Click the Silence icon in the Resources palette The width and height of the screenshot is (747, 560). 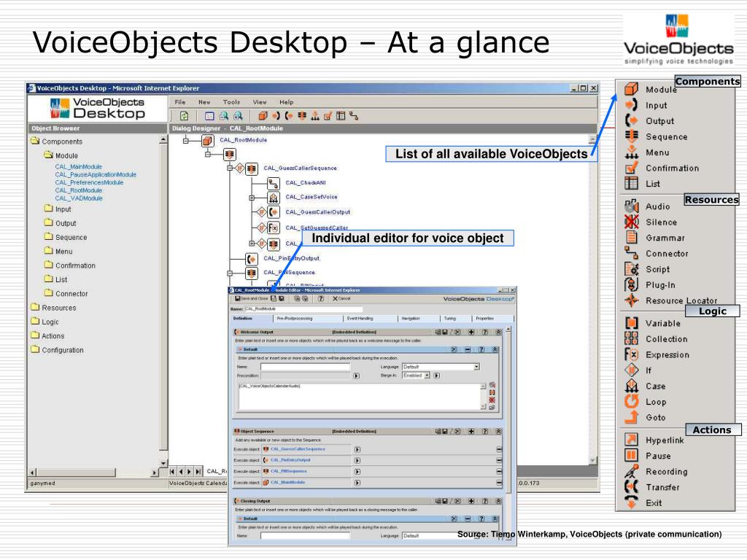[x=631, y=222]
